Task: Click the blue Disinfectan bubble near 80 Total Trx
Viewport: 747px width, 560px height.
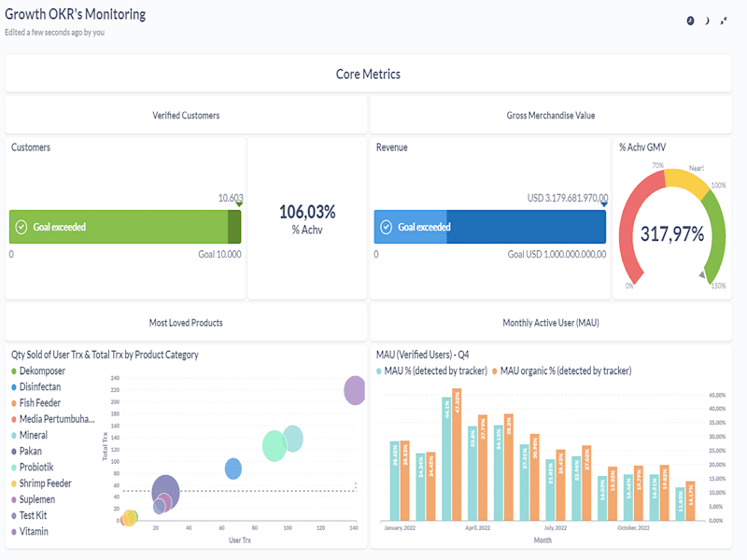Action: [x=233, y=469]
